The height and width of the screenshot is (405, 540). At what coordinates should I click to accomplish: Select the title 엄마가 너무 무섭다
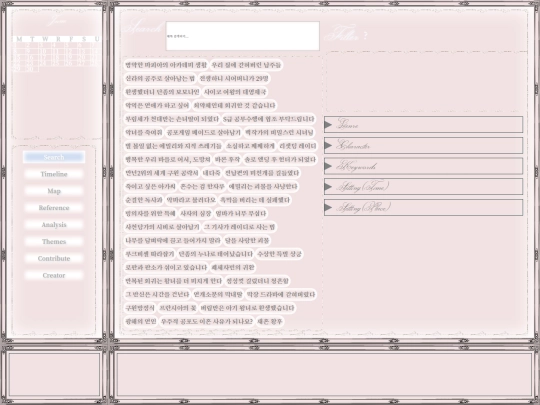click(x=241, y=214)
